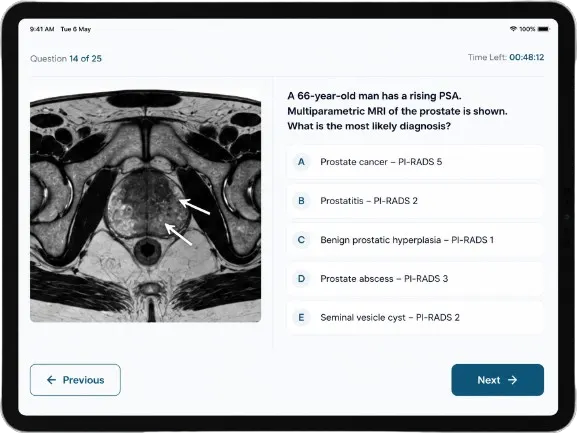This screenshot has height=433, width=577.
Task: Tap the Tue 6 May date
Action: (76, 29)
